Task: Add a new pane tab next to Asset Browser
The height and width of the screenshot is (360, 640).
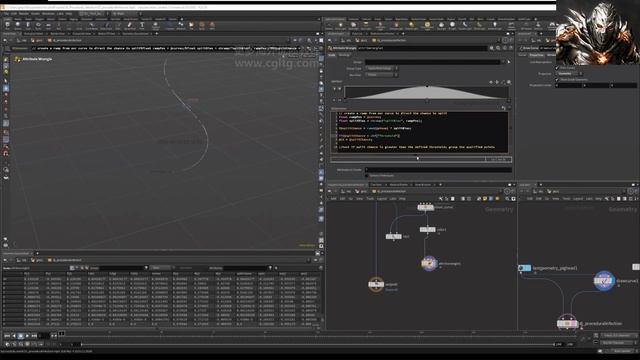Action: click(440, 185)
